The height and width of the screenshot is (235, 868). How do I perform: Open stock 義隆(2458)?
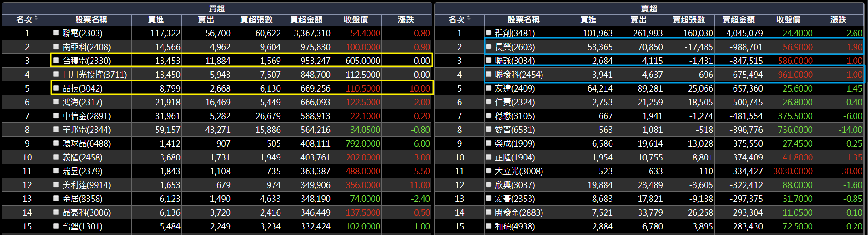point(83,157)
